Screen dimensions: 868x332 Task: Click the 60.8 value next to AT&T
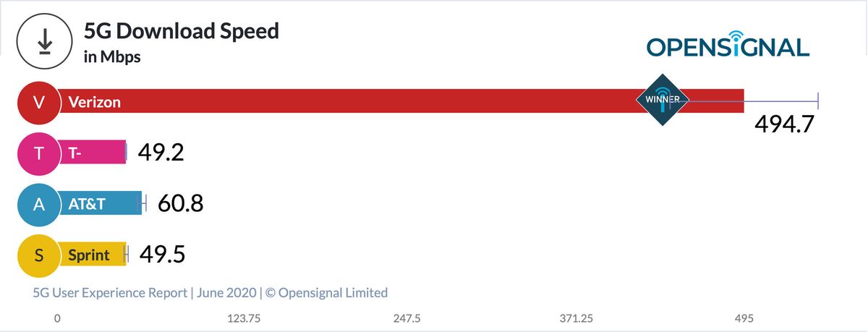[x=180, y=204]
